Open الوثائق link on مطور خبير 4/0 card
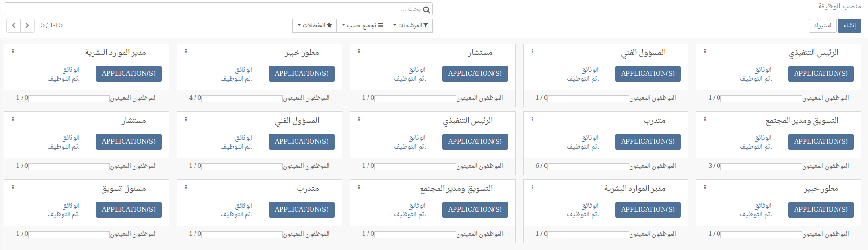This screenshot has width=868, height=250. coord(243,69)
